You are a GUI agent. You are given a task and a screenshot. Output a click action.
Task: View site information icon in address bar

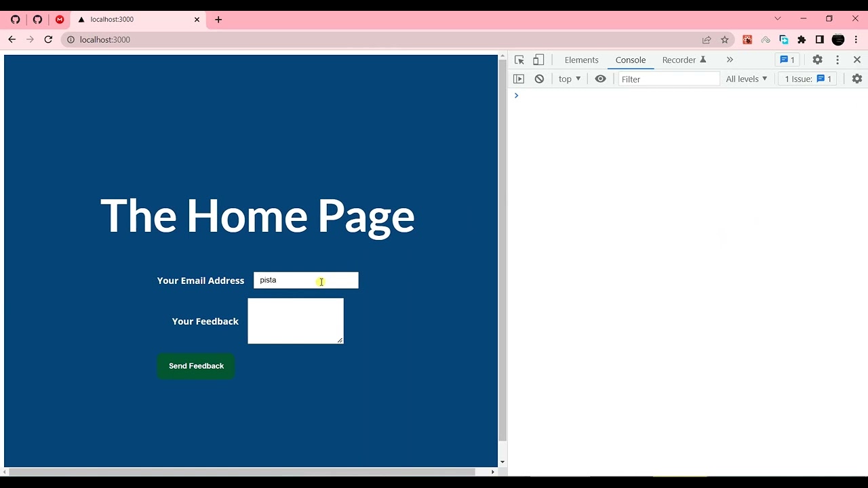(71, 39)
